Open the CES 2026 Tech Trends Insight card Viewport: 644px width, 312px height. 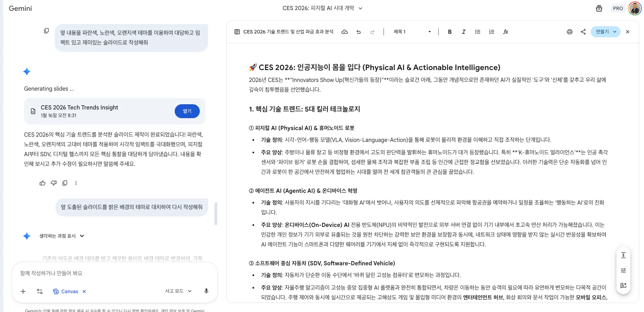coord(115,111)
